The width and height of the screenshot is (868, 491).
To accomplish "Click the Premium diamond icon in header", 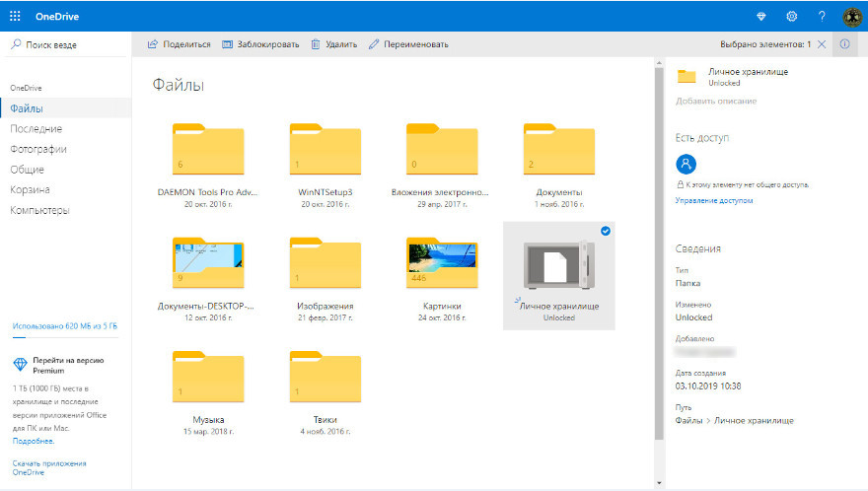I will (761, 17).
